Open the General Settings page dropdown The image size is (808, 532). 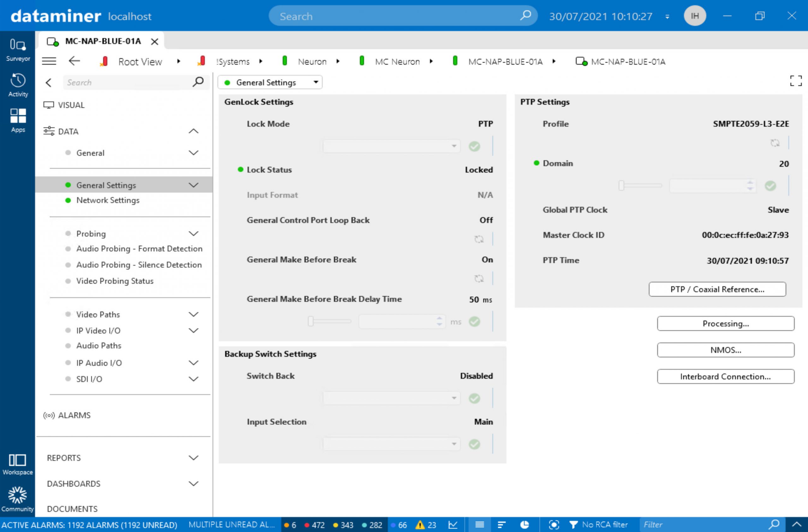point(270,82)
